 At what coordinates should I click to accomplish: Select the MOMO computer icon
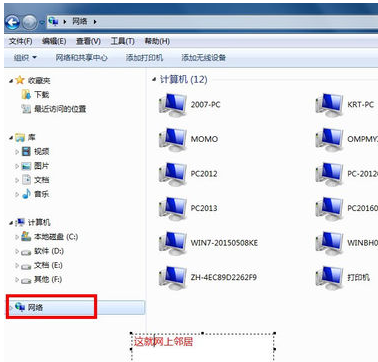point(173,139)
